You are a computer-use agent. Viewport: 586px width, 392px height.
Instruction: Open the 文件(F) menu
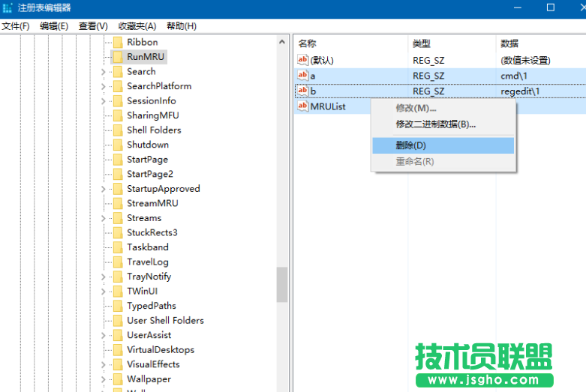tap(15, 26)
